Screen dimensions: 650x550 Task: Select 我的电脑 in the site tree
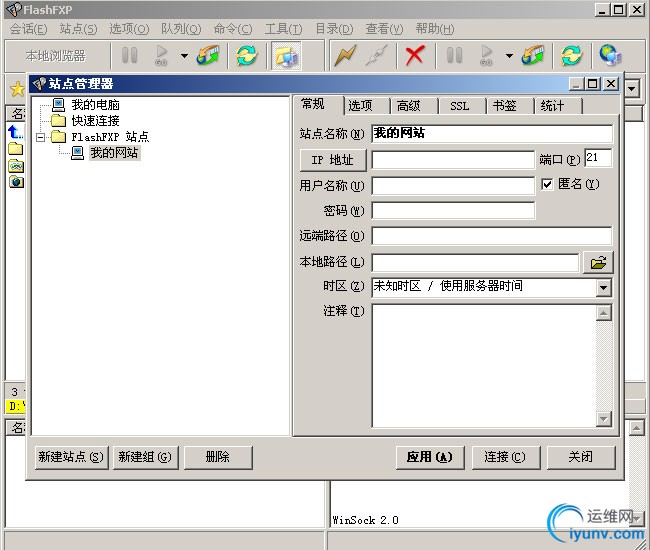pos(95,104)
